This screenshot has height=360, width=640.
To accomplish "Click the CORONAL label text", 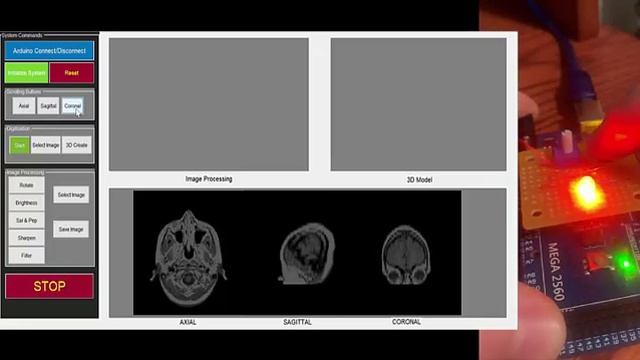I will click(x=406, y=322).
